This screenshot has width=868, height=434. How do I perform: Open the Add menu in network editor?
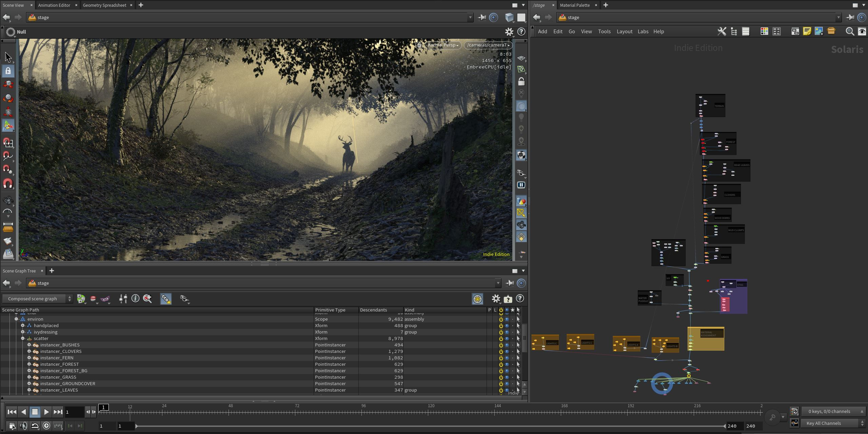coord(542,32)
